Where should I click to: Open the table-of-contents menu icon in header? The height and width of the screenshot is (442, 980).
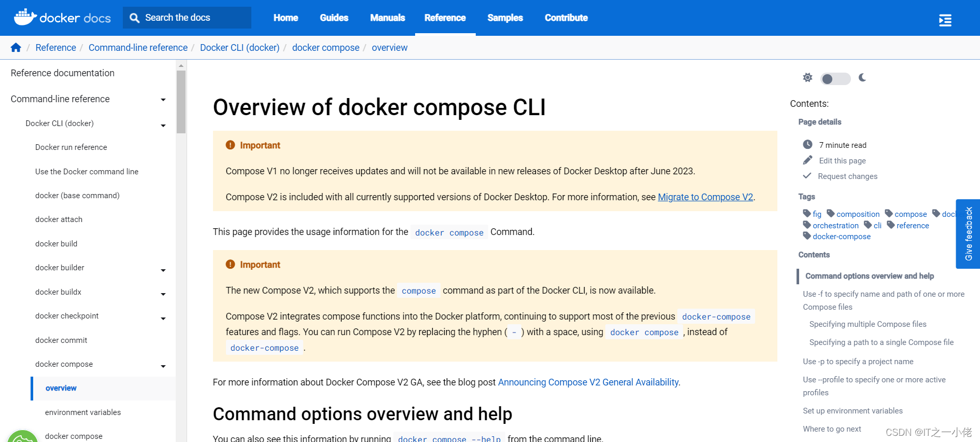(945, 20)
